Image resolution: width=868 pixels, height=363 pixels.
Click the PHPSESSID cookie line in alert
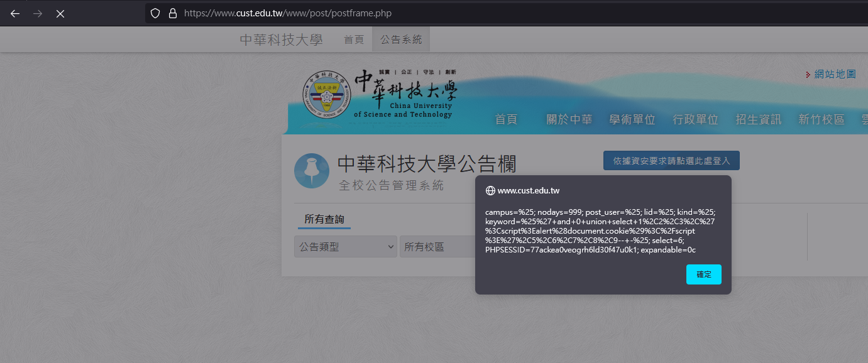[x=590, y=250]
